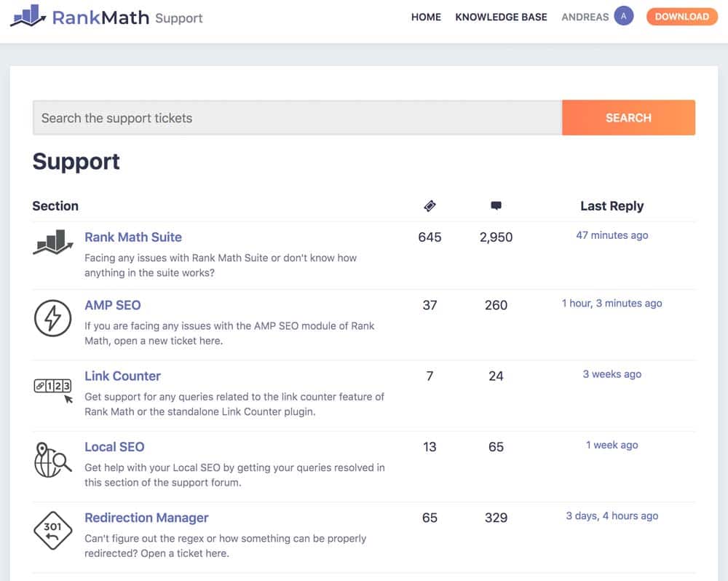Open the Link Counter section link
The width and height of the screenshot is (728, 581).
(x=122, y=376)
